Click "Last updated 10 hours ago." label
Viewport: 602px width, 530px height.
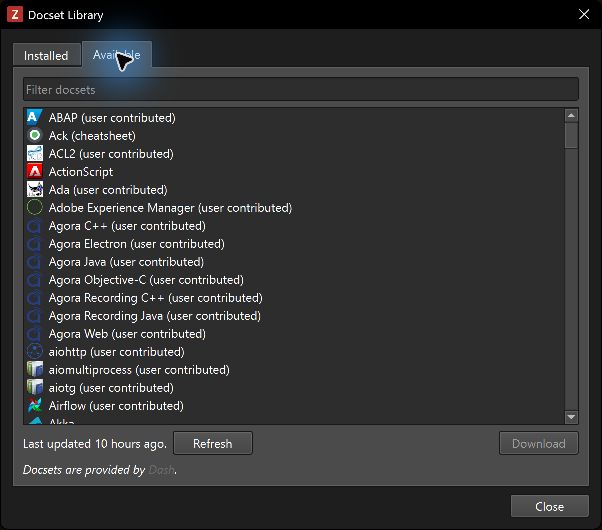95,444
